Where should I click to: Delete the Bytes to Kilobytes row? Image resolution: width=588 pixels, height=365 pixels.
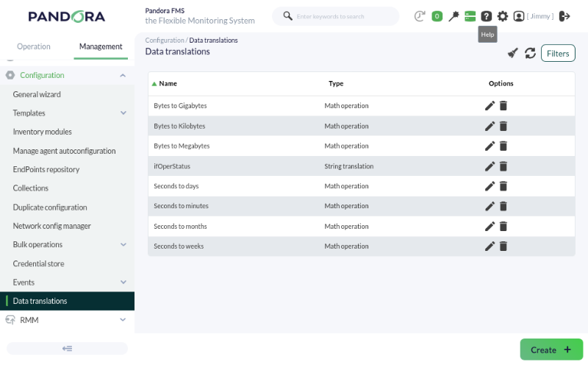point(503,126)
